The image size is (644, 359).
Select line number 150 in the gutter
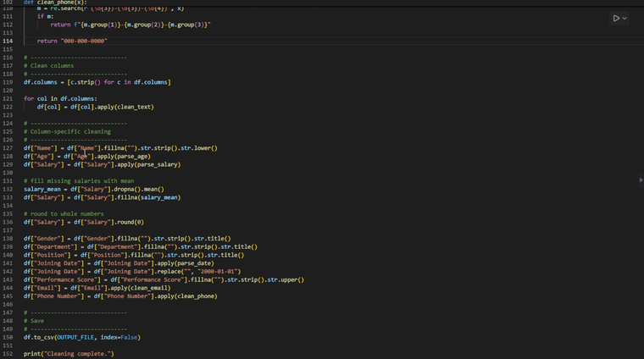[x=8, y=337]
